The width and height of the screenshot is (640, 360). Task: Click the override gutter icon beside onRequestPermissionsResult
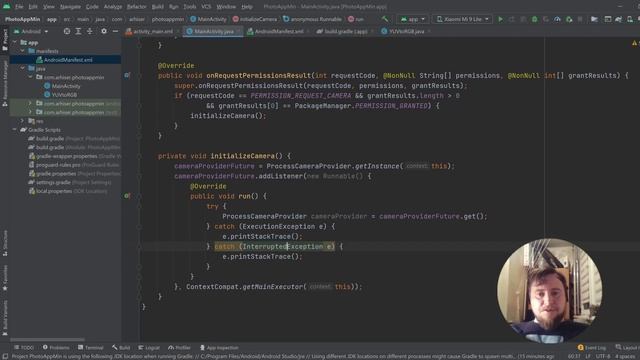pos(127,76)
